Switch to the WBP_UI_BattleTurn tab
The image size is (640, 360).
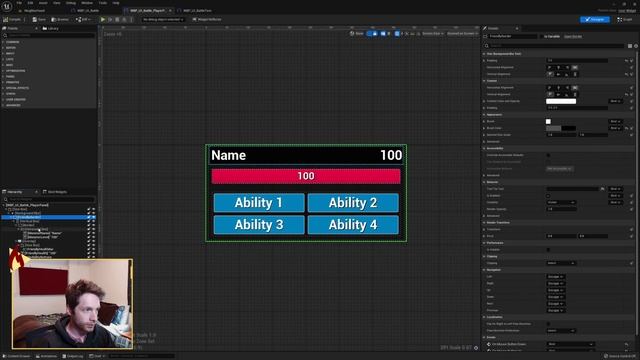[x=197, y=11]
